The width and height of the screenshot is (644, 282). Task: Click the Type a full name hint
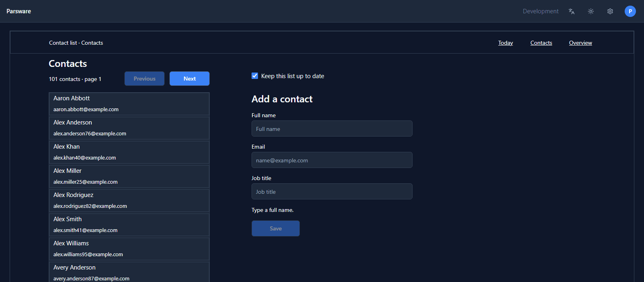tap(272, 210)
